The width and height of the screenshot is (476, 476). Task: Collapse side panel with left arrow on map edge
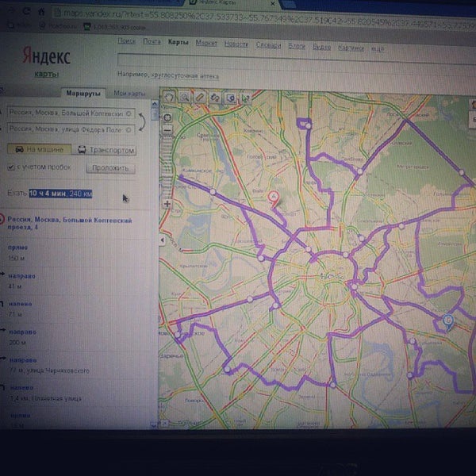162,240
